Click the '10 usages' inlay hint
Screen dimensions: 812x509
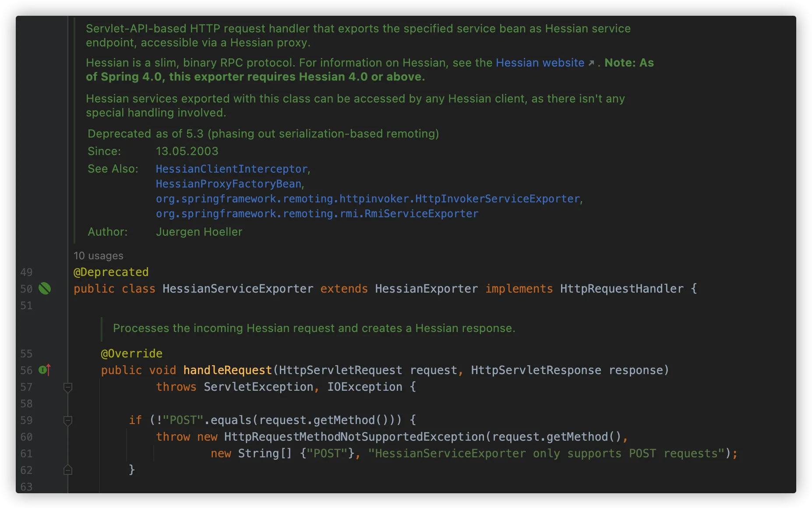99,256
